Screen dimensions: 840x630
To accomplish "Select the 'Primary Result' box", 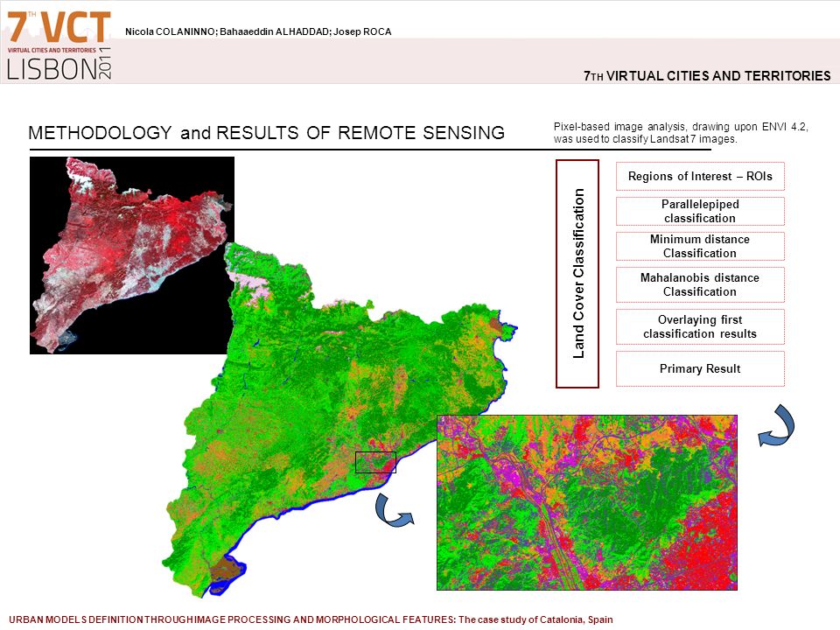I will [x=700, y=368].
